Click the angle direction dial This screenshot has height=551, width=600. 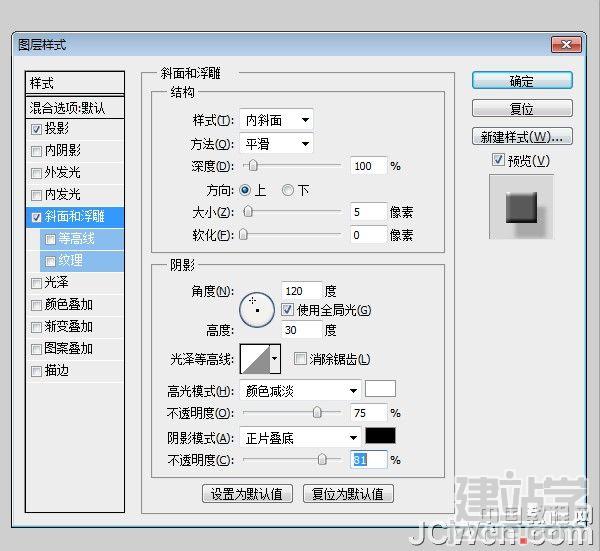click(257, 310)
